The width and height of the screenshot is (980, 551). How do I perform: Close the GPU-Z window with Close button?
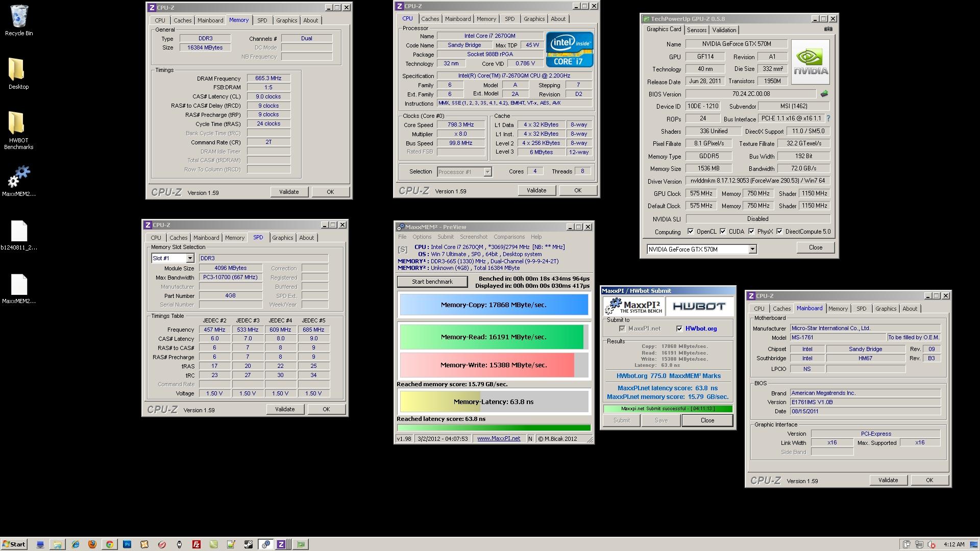pyautogui.click(x=816, y=247)
